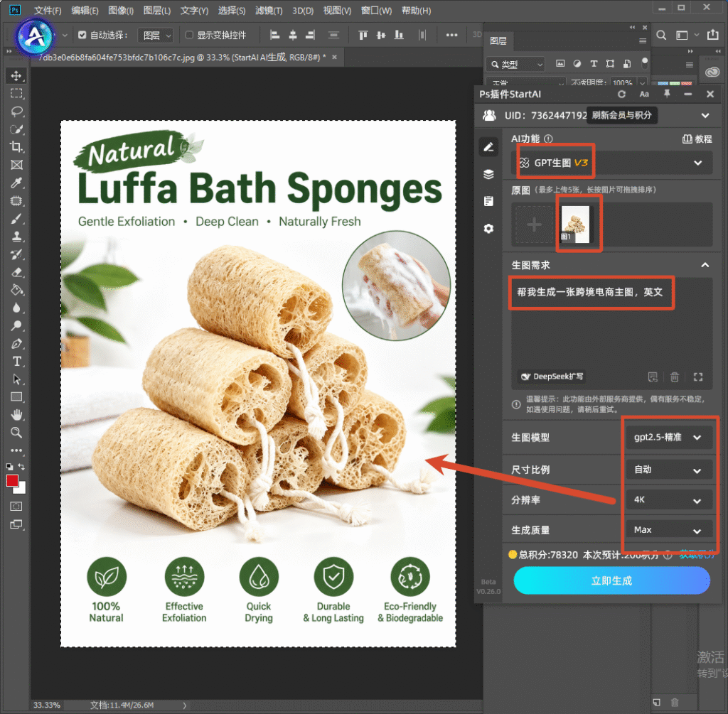Select the Path Selection tool
The image size is (728, 714).
tap(16, 379)
